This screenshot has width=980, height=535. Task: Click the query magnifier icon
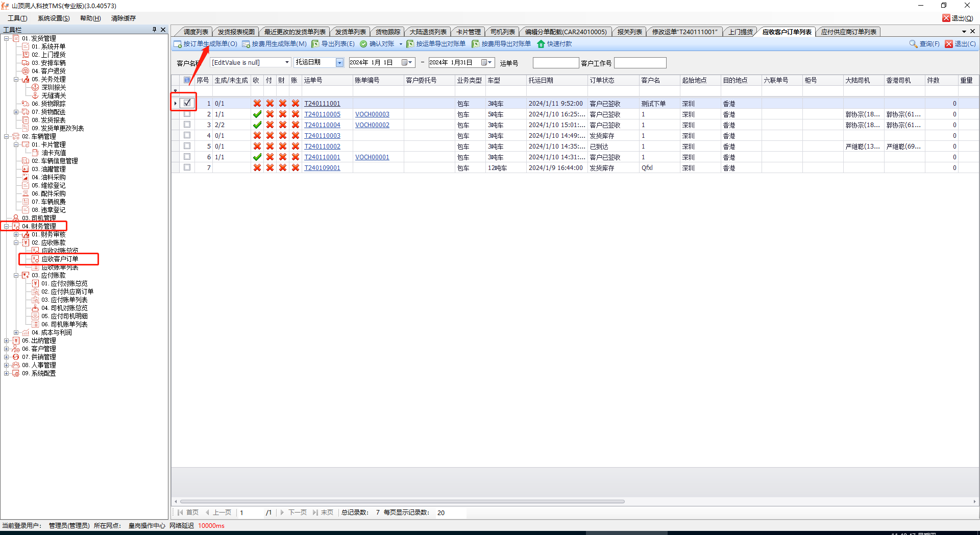(x=913, y=44)
